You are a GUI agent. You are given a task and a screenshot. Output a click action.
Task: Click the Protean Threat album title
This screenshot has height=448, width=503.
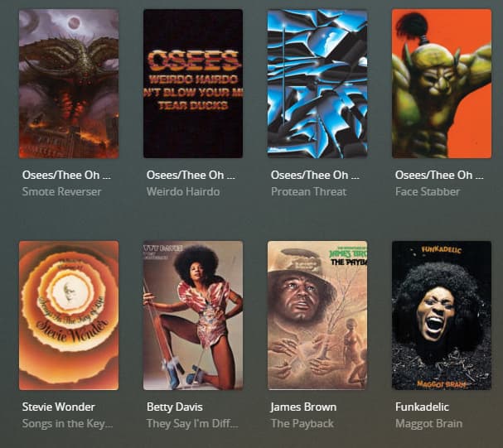[x=308, y=191]
